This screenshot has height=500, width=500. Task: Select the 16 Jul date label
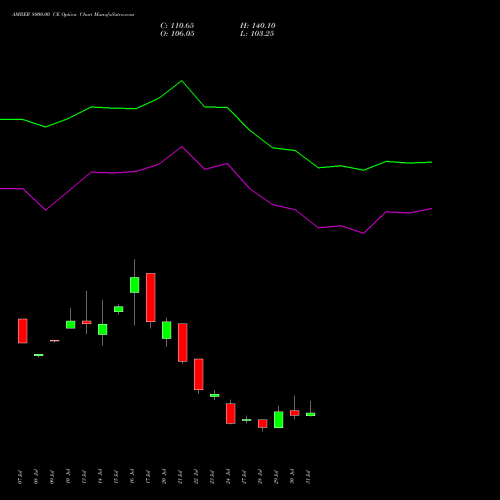click(132, 477)
